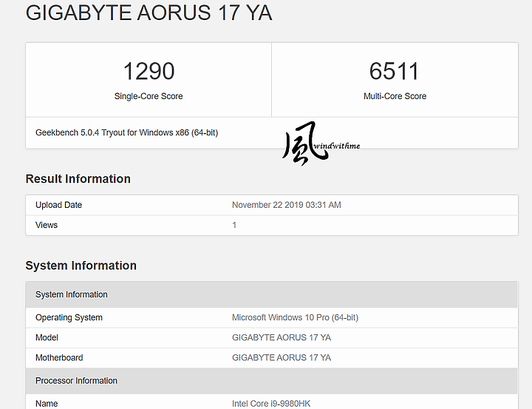Select the Views count value 1
This screenshot has height=409, width=532.
[234, 225]
